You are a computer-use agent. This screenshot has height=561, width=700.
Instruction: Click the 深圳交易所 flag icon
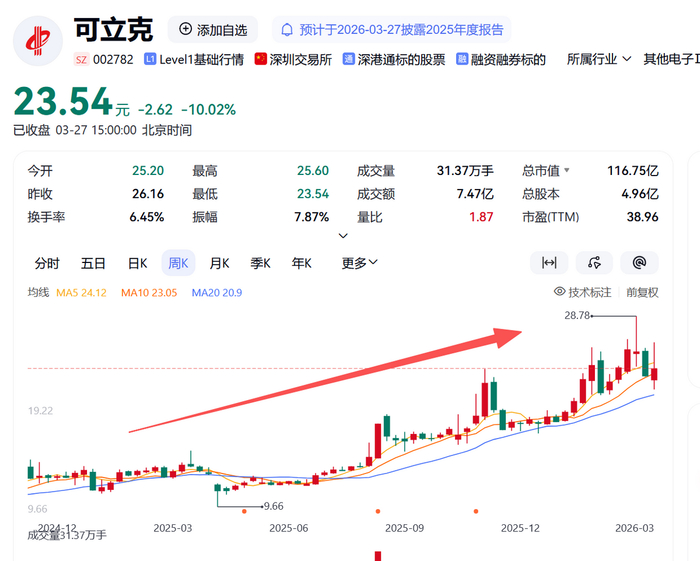pyautogui.click(x=261, y=59)
